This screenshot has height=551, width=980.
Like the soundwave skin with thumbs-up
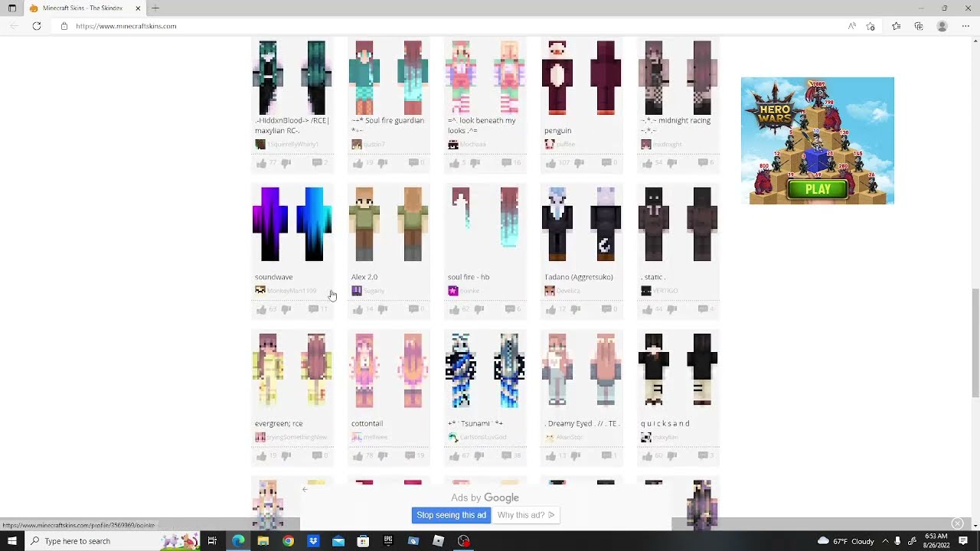point(262,309)
